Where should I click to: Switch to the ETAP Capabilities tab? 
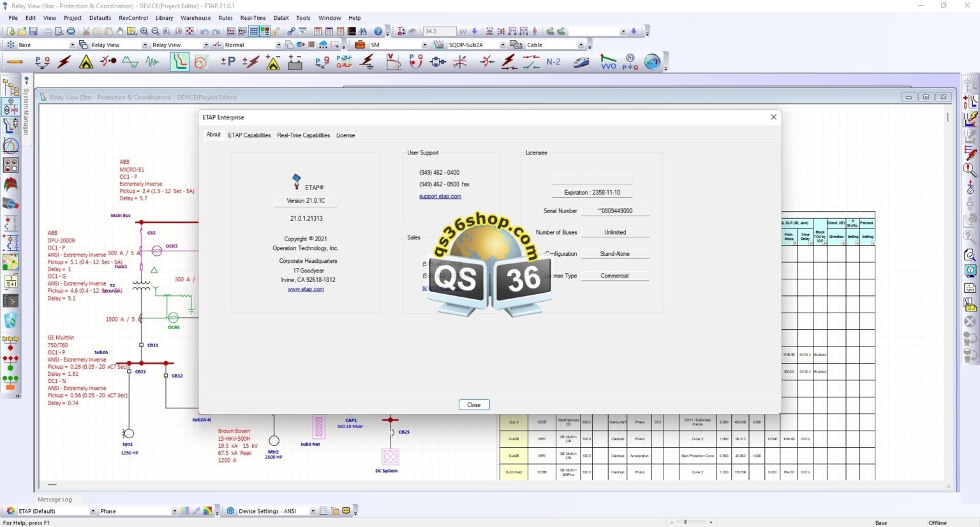point(249,135)
